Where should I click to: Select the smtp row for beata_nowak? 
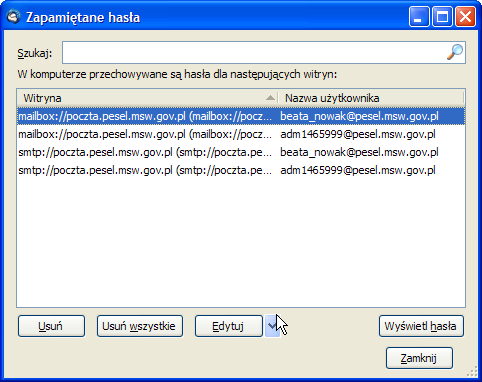coord(241,152)
